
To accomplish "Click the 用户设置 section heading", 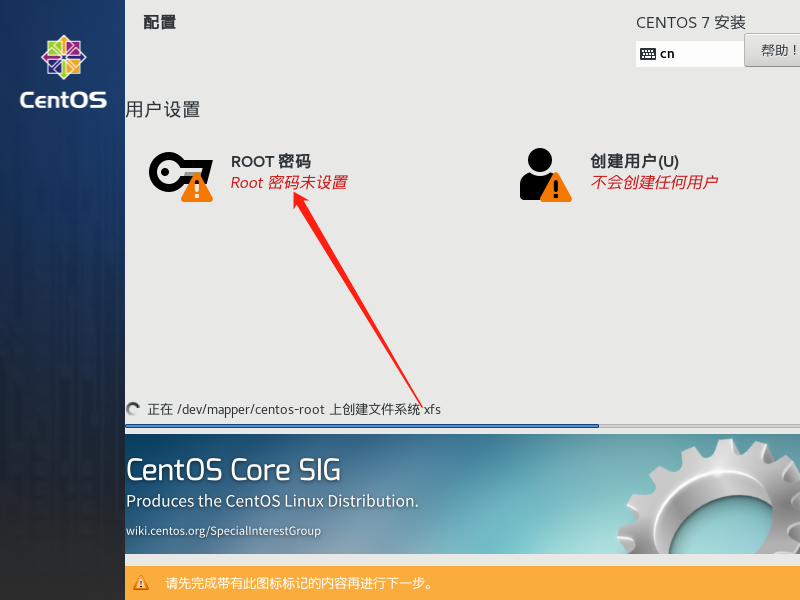I will (163, 110).
